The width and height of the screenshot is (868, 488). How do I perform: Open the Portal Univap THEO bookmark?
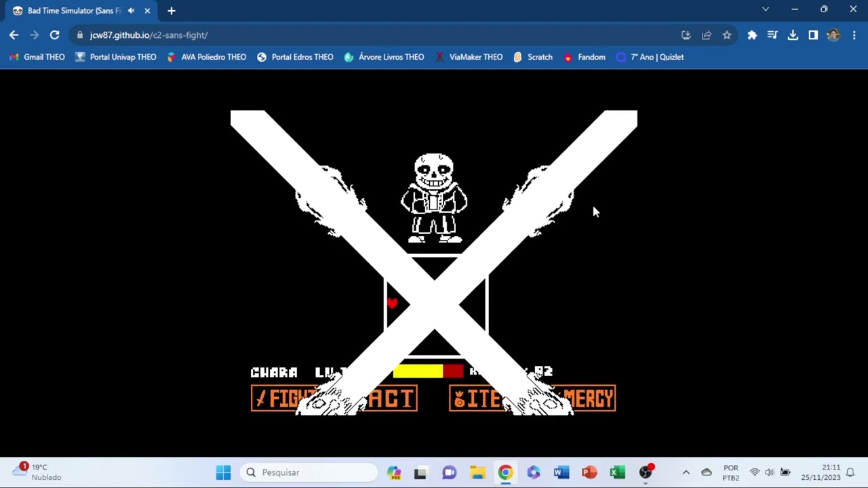pos(115,57)
